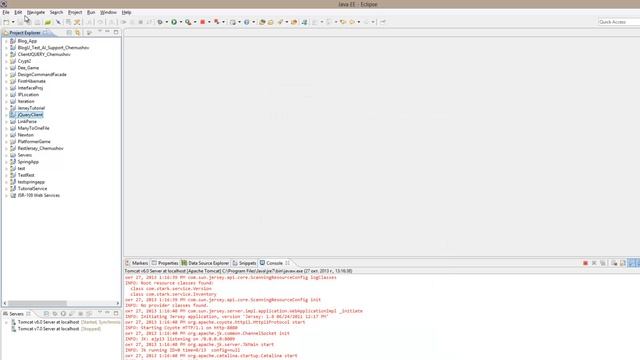Image resolution: width=640 pixels, height=360 pixels.
Task: Click the Quick Access search field
Action: point(618,22)
